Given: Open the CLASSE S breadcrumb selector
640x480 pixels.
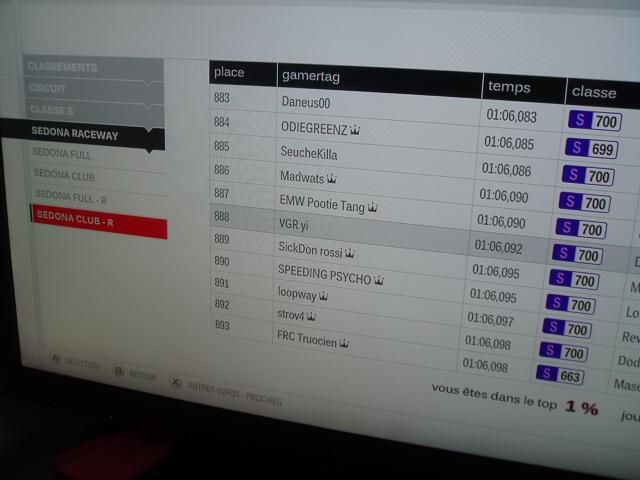Looking at the screenshot, I should pos(90,110).
